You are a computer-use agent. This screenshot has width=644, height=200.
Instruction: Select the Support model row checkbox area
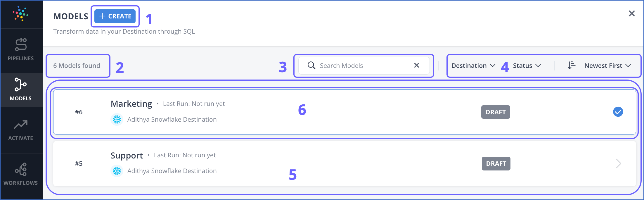tap(618, 163)
